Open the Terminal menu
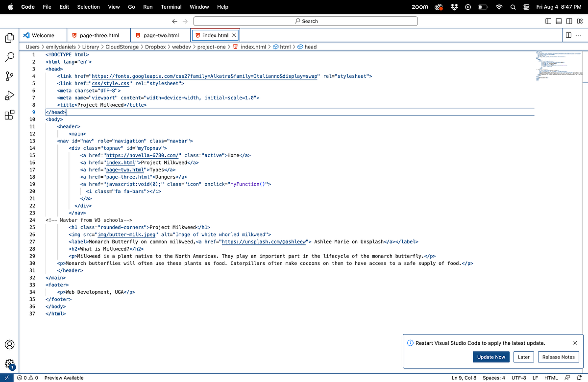Image resolution: width=588 pixels, height=382 pixels. coord(171,7)
